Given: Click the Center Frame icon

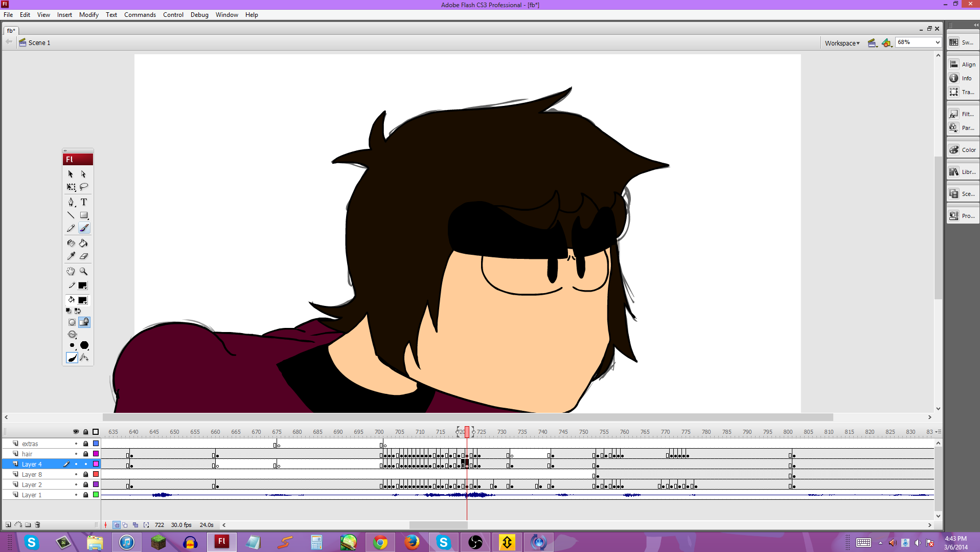Looking at the screenshot, I should [x=106, y=525].
